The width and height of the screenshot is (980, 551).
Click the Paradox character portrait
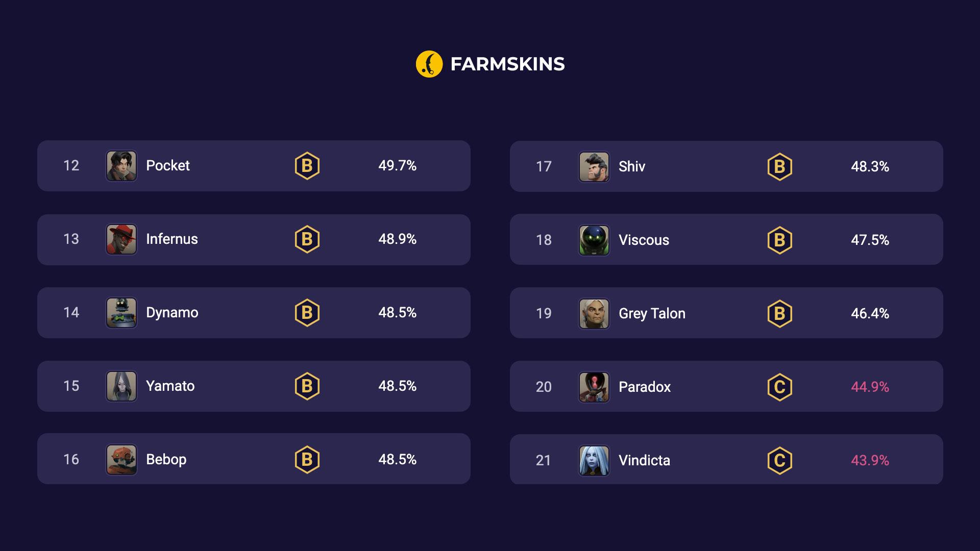pos(593,386)
